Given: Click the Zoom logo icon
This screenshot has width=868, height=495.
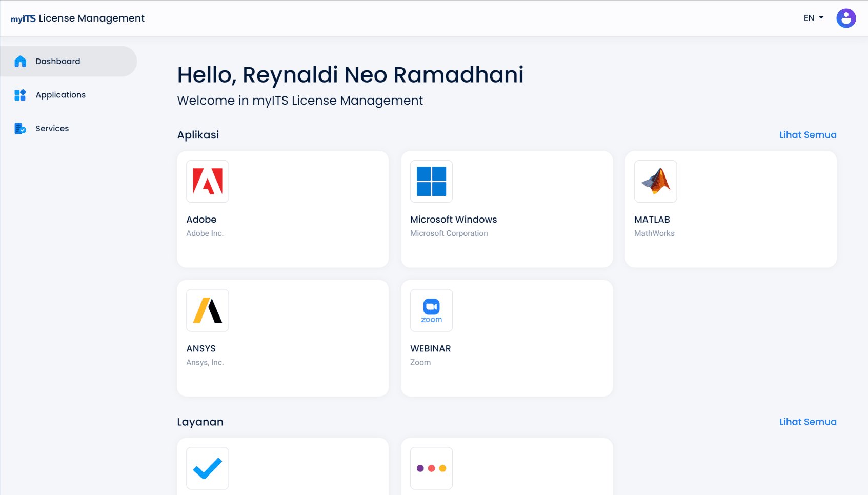Looking at the screenshot, I should pos(431,310).
